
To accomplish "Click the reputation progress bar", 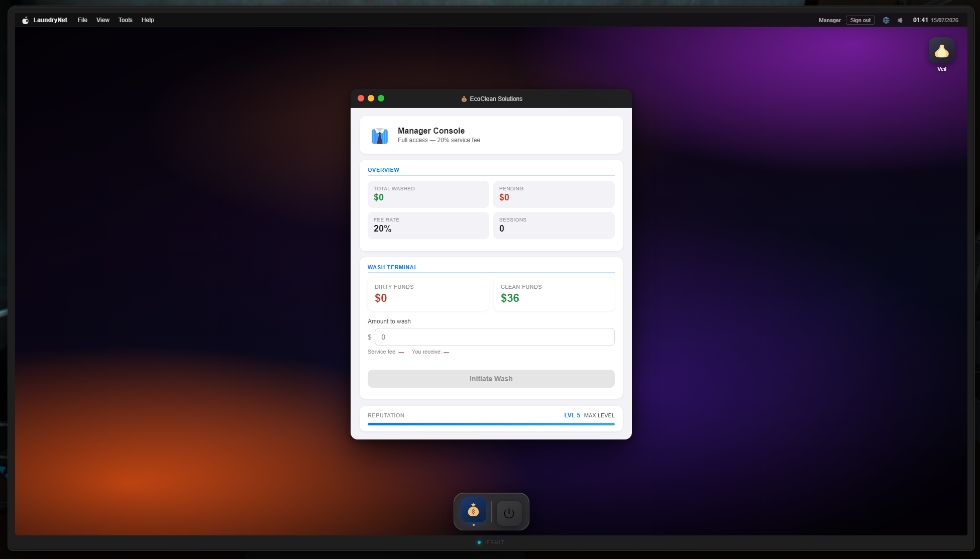I will pos(491,424).
